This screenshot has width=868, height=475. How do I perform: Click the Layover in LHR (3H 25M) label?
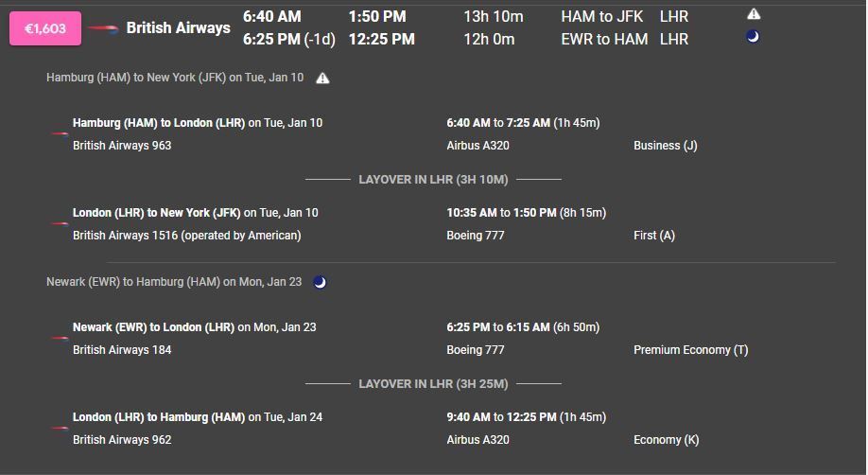433,383
